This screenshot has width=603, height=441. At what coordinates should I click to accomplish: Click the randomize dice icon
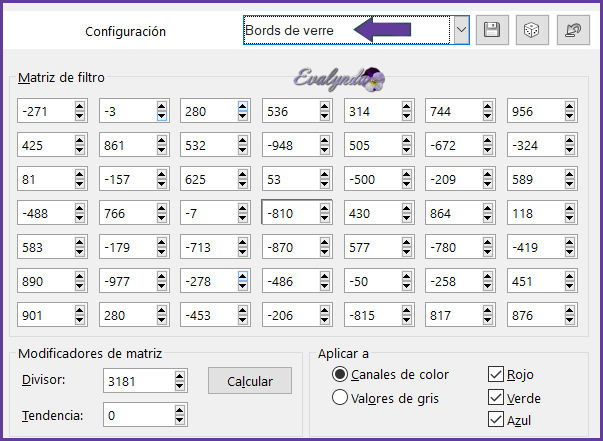point(531,30)
